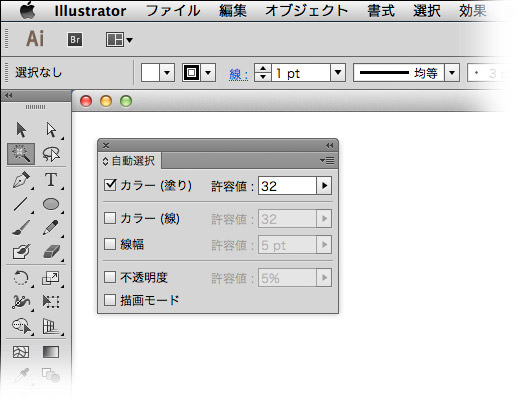Screen dimensions: 517x403
Task: Select the Magic Wand tool
Action: pos(21,154)
